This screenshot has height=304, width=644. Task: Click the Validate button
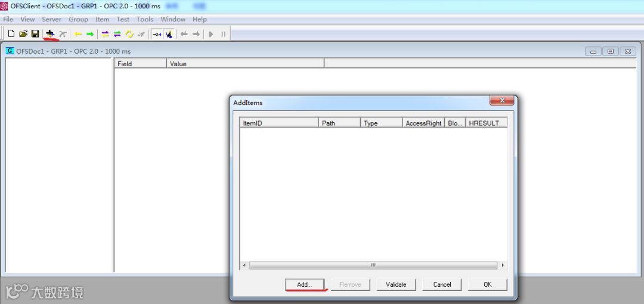point(396,284)
